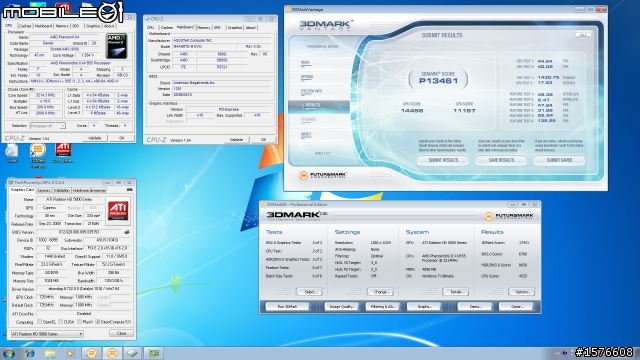The image size is (640, 360).
Task: Open Game in 3DMark06
Action: pyautogui.click(x=516, y=306)
